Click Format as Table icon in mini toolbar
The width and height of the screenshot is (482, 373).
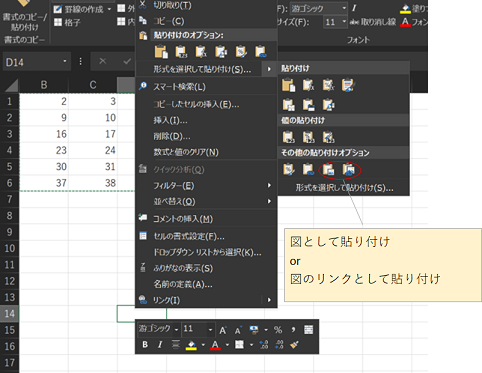point(308,330)
